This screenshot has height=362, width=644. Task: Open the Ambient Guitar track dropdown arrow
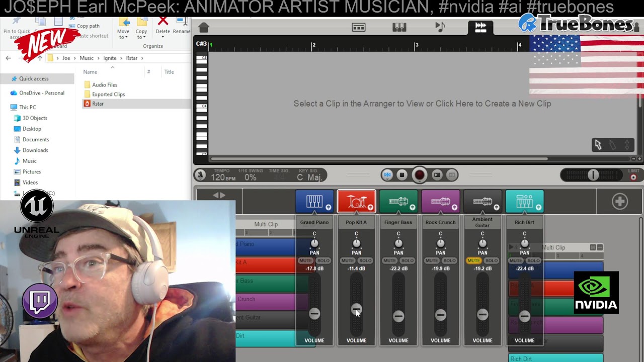[x=497, y=207]
